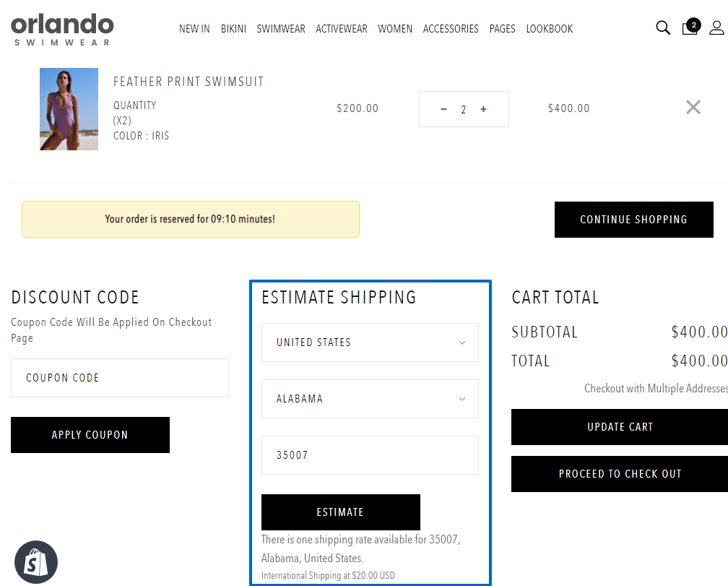Open Checkout with Multiple Addresses link
728x586 pixels.
(656, 388)
